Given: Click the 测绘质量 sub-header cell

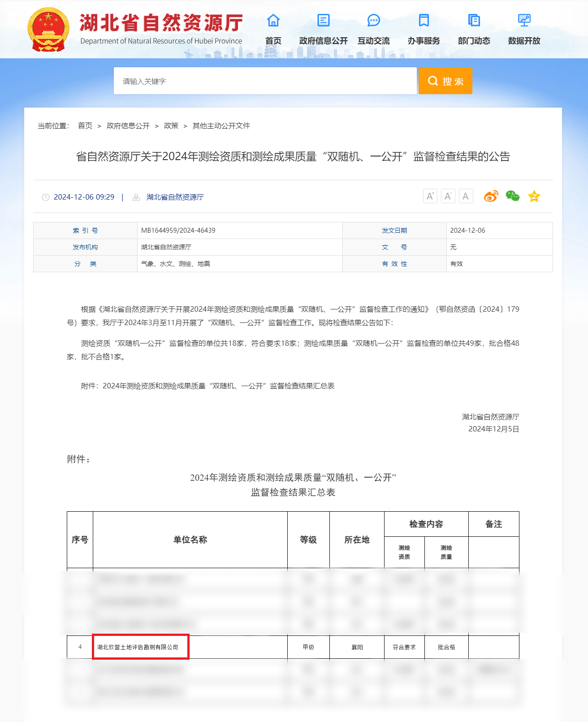Looking at the screenshot, I should coord(446,552).
